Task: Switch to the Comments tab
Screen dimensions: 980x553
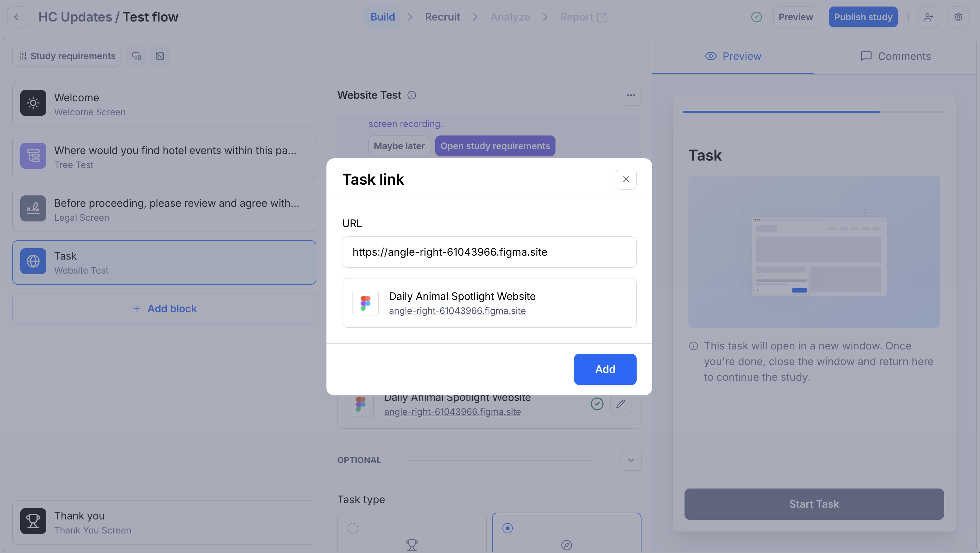Action: pyautogui.click(x=896, y=56)
